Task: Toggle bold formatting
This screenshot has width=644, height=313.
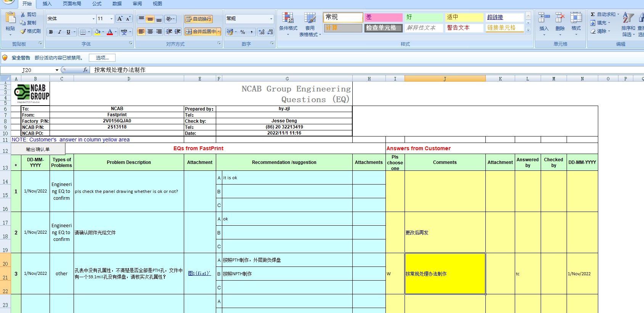Action: click(51, 32)
